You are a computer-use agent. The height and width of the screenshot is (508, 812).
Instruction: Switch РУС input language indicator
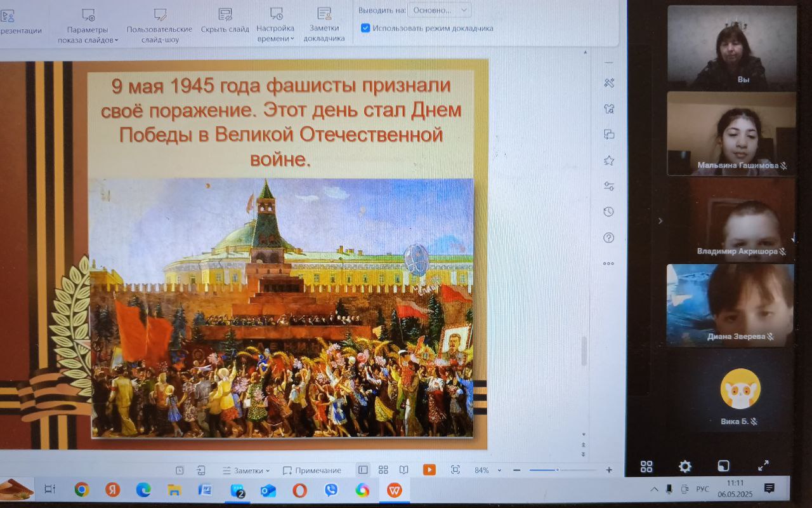tap(702, 489)
